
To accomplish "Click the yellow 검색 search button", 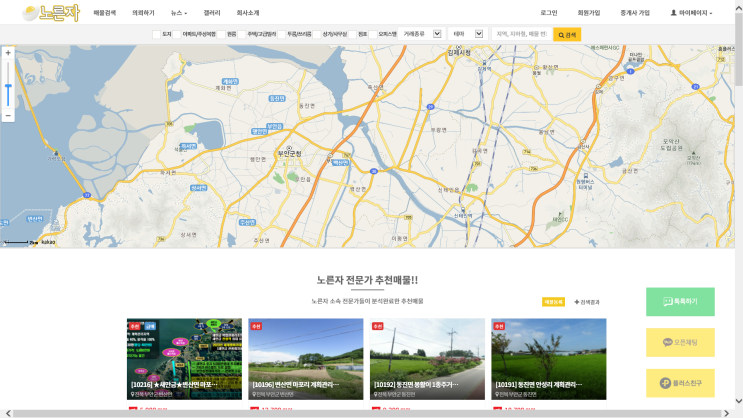I will [x=567, y=35].
